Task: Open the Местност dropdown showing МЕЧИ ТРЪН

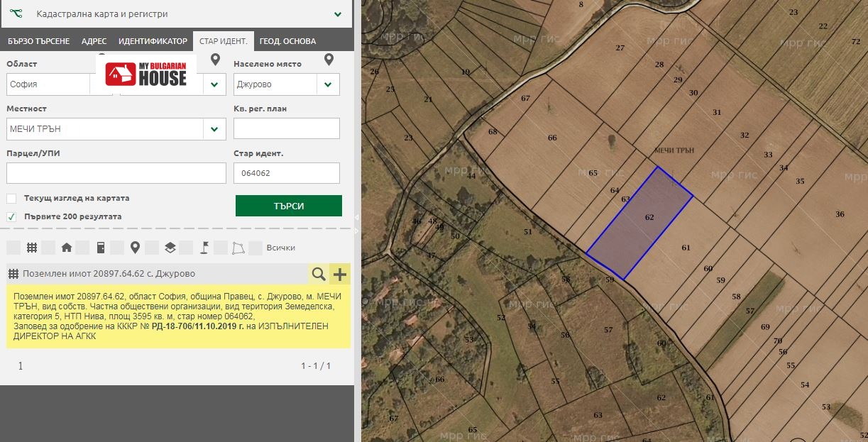Action: click(x=214, y=129)
